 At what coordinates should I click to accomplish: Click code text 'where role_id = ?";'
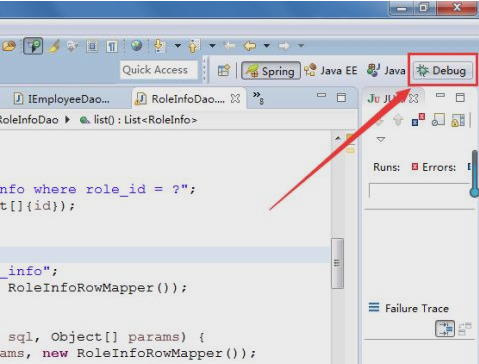pos(114,189)
